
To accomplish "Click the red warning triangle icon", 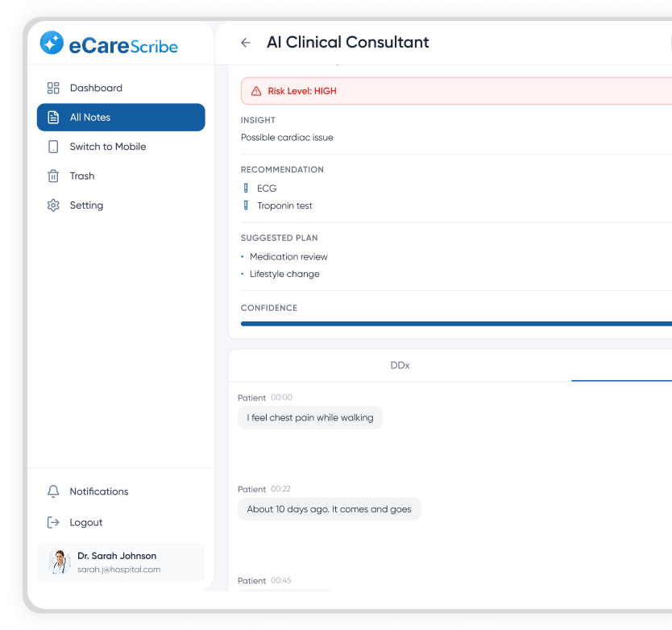I will [256, 91].
